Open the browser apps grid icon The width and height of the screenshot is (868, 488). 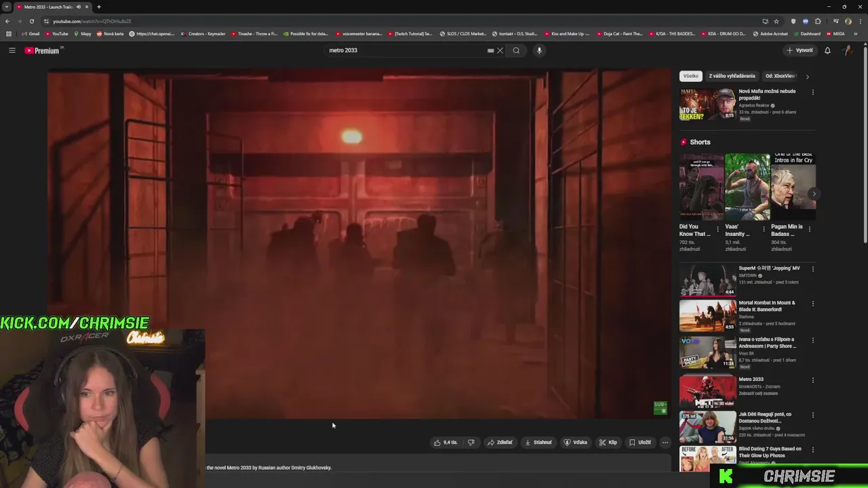(x=9, y=34)
